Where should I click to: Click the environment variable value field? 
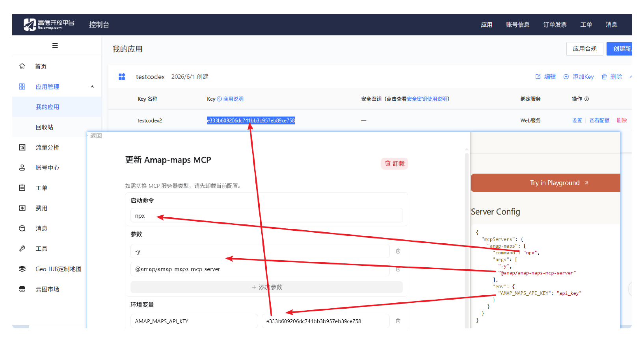click(x=326, y=321)
